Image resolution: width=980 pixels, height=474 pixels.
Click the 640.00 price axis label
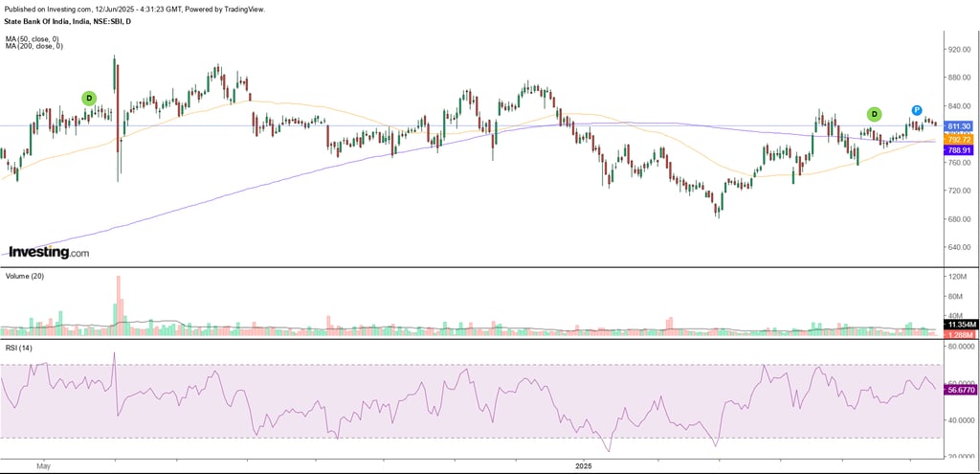click(957, 247)
